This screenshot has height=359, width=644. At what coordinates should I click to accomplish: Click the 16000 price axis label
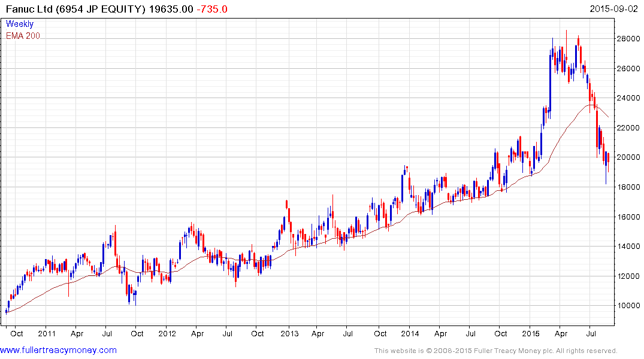pos(628,217)
